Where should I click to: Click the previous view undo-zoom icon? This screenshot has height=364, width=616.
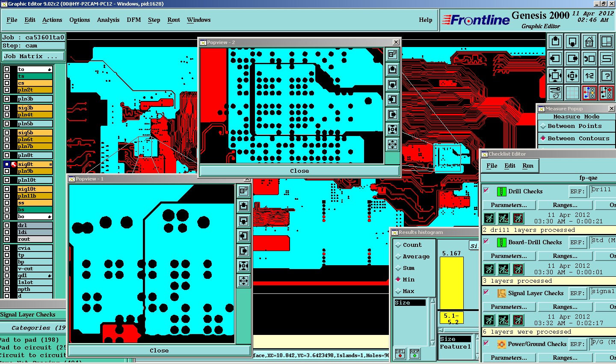coord(589,59)
